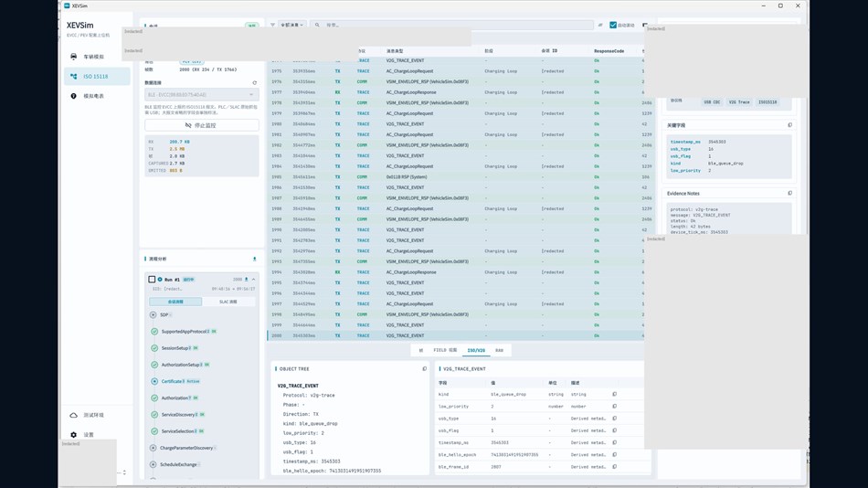Viewport: 868px width, 488px height.
Task: Collapse the Run #1 section chevron
Action: (253, 279)
